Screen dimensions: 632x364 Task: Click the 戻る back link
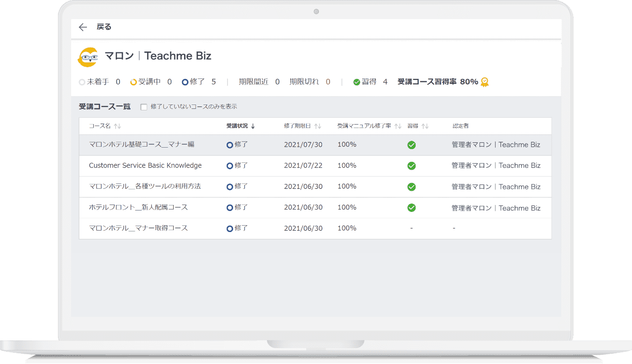[x=104, y=27]
